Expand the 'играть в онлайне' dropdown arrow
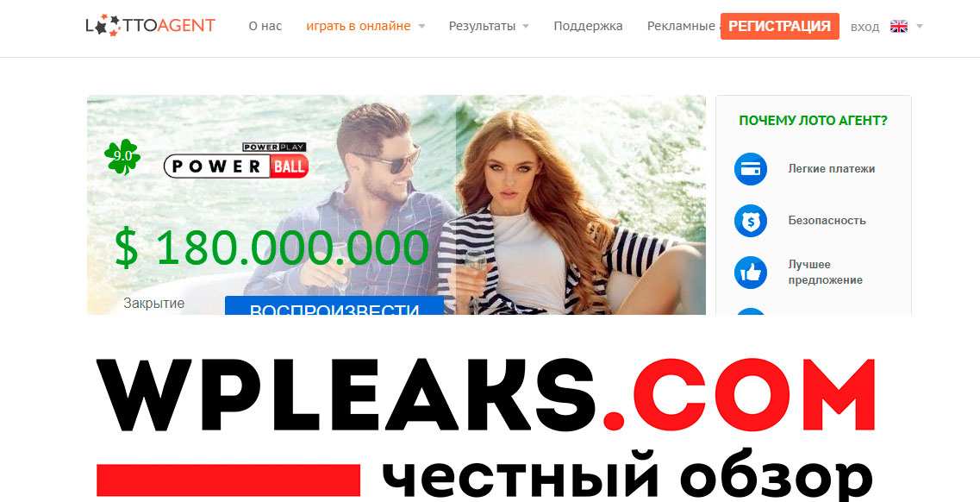This screenshot has width=980, height=502. pos(421,26)
